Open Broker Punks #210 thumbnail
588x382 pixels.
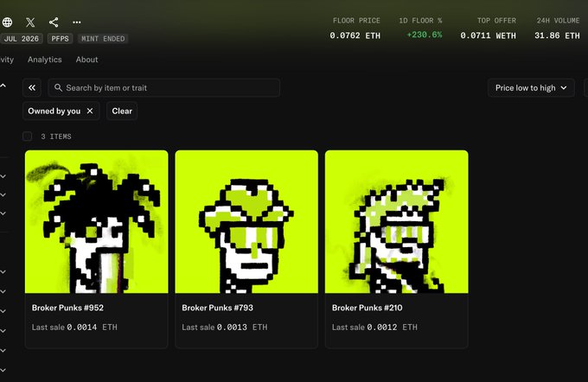(x=396, y=221)
